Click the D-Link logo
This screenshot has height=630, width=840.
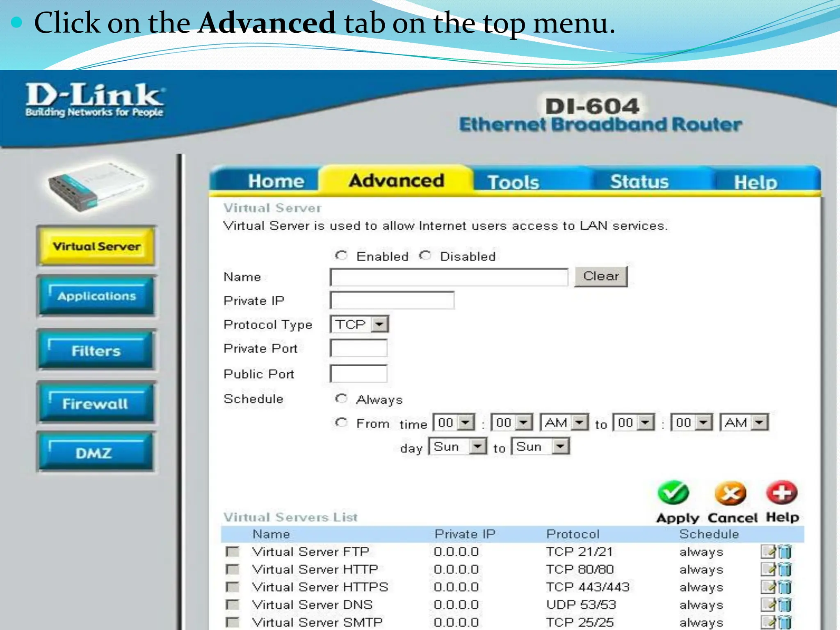[95, 100]
